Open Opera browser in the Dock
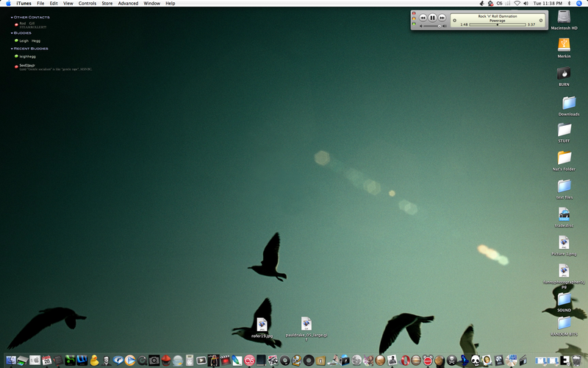 click(406, 361)
